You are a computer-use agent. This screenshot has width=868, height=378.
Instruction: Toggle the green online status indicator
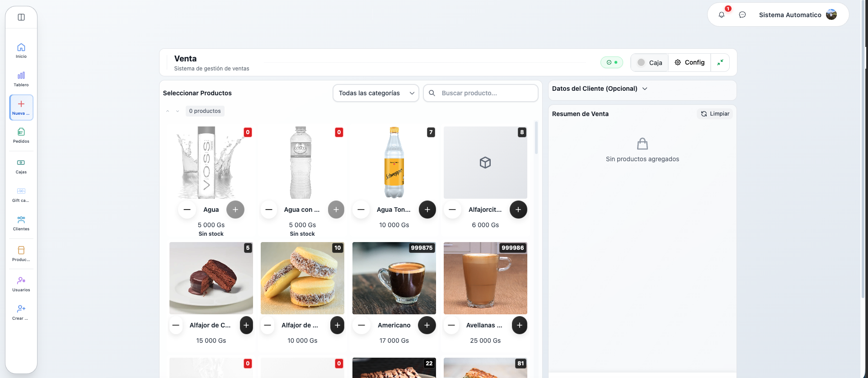pos(612,62)
